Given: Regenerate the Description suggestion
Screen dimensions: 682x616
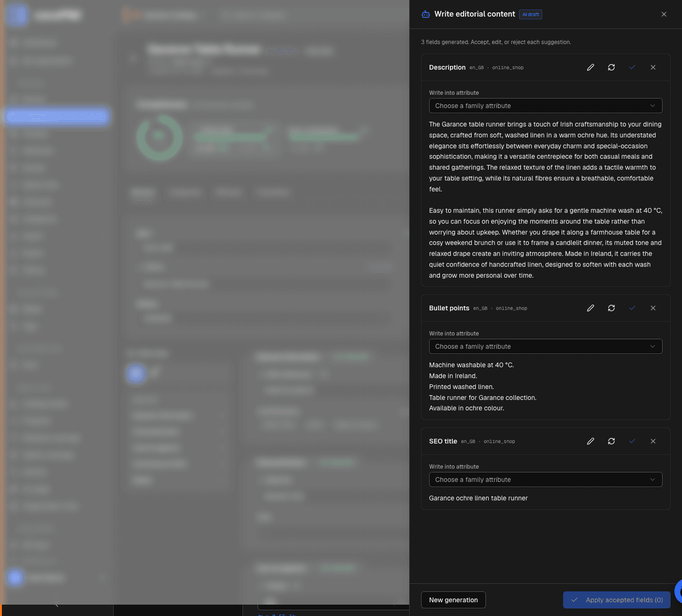Looking at the screenshot, I should tap(611, 67).
